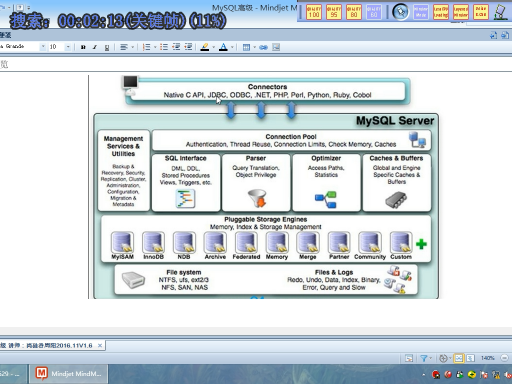Click the status bar map view icon

coord(409,358)
